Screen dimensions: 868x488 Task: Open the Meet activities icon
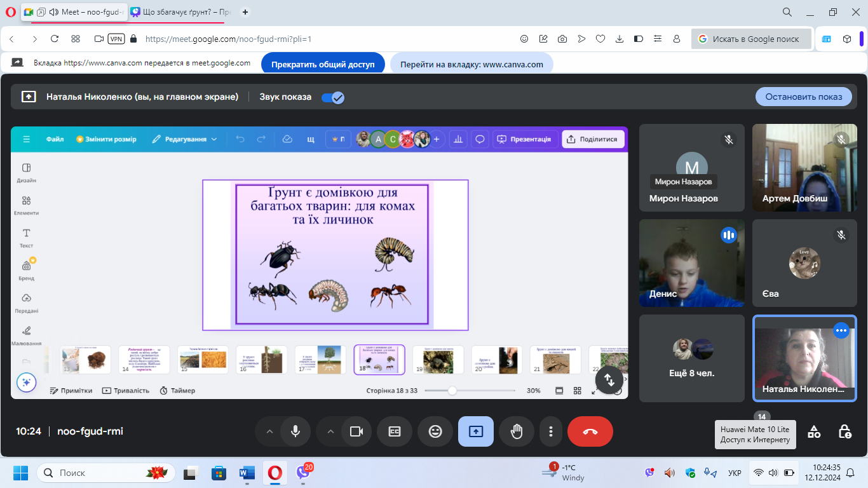click(x=814, y=431)
